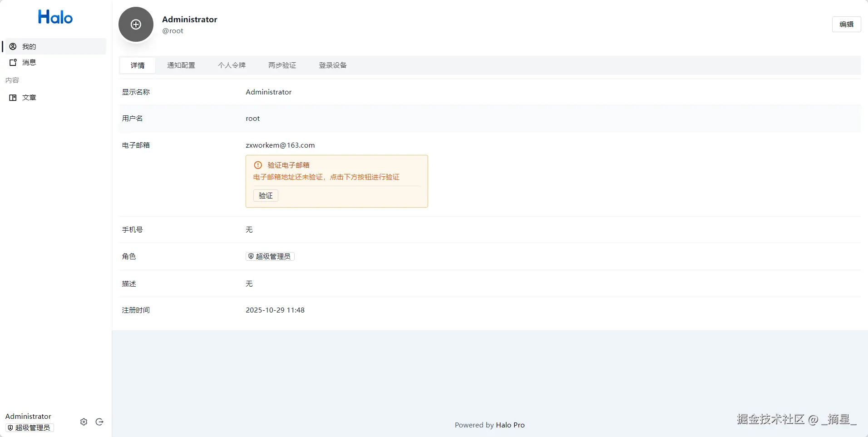The height and width of the screenshot is (437, 868).
Task: Click the username value root
Action: coord(253,119)
